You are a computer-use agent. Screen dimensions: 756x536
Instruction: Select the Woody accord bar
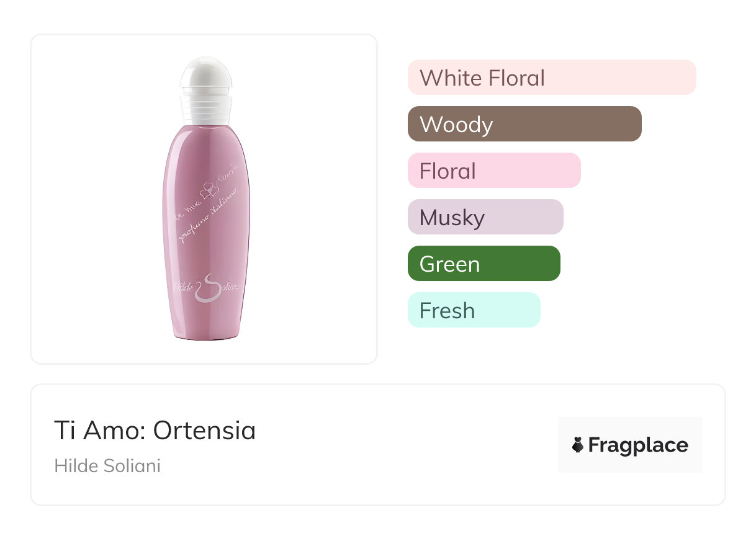coord(524,124)
